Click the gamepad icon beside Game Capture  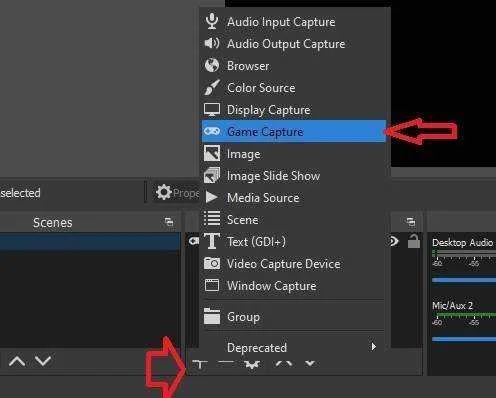(212, 131)
